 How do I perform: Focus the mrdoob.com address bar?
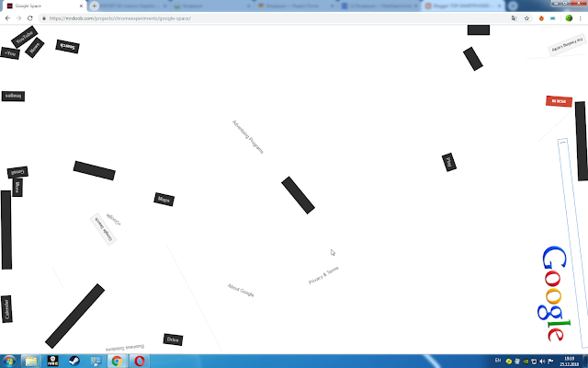[277, 18]
